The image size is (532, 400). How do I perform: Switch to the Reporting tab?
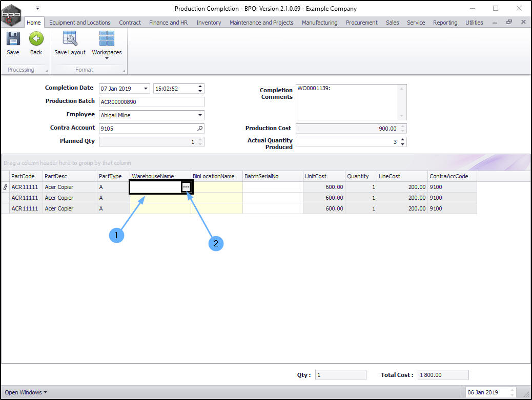coord(445,23)
